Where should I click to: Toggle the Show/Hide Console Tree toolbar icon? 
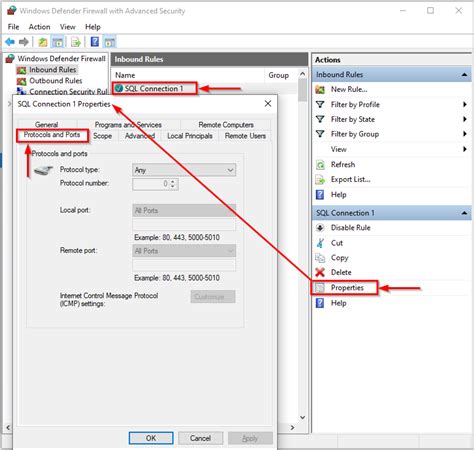[58, 42]
